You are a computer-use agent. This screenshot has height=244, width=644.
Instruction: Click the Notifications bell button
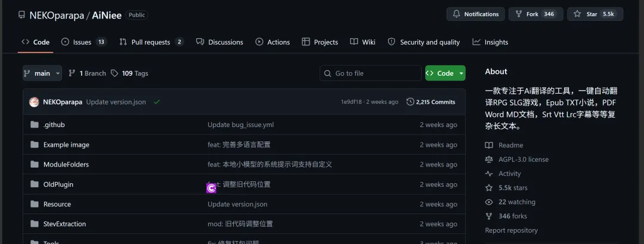click(475, 14)
